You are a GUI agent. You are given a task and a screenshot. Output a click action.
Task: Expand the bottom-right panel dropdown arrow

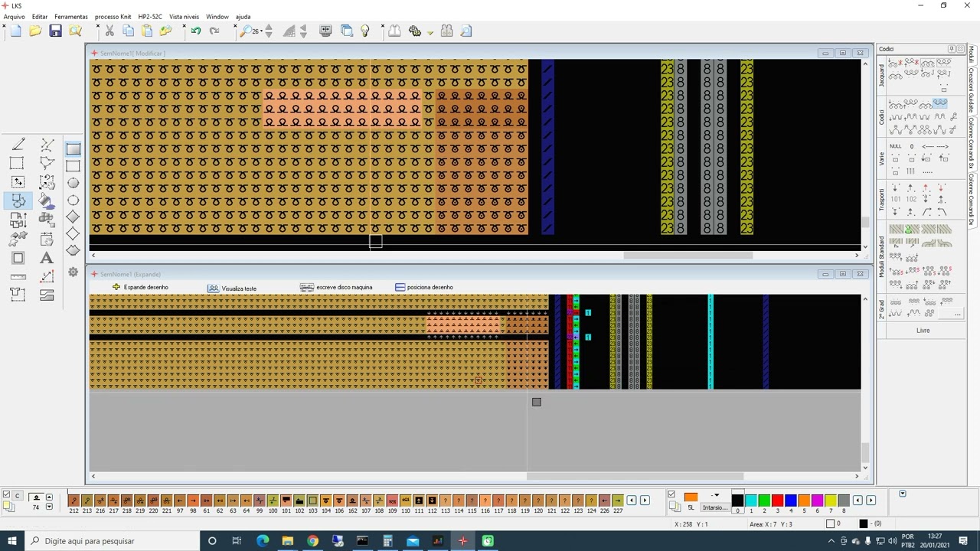[903, 494]
